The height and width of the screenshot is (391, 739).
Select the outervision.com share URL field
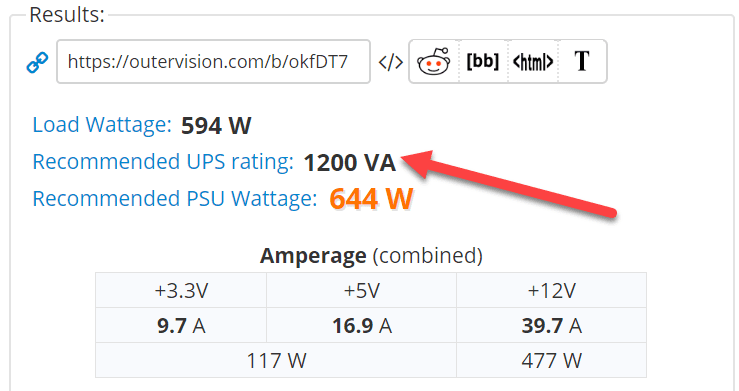pos(213,62)
